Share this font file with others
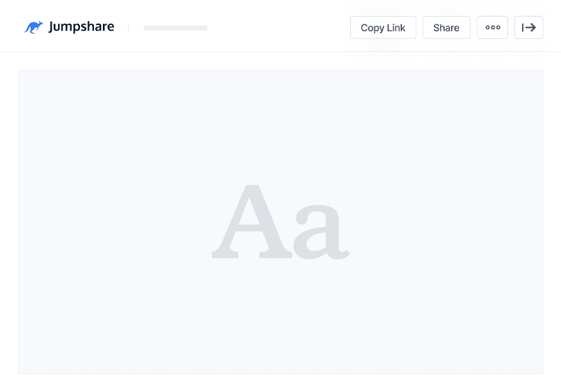 point(446,27)
